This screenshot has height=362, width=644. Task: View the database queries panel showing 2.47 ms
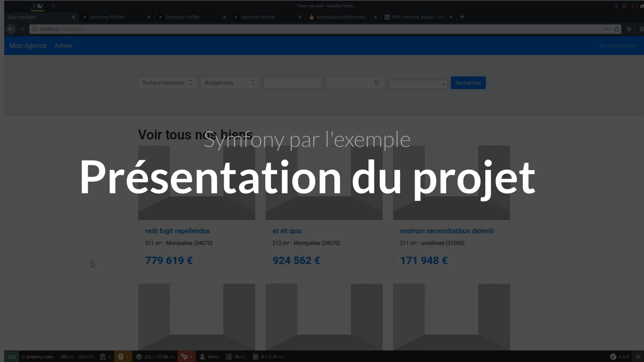click(x=268, y=357)
